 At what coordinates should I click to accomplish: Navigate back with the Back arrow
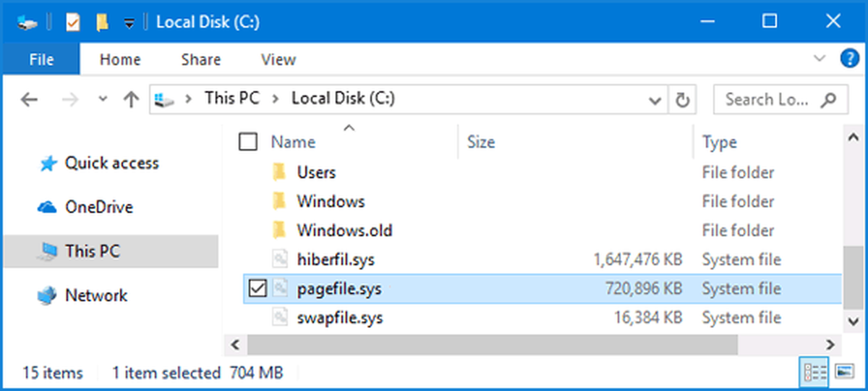tap(29, 99)
